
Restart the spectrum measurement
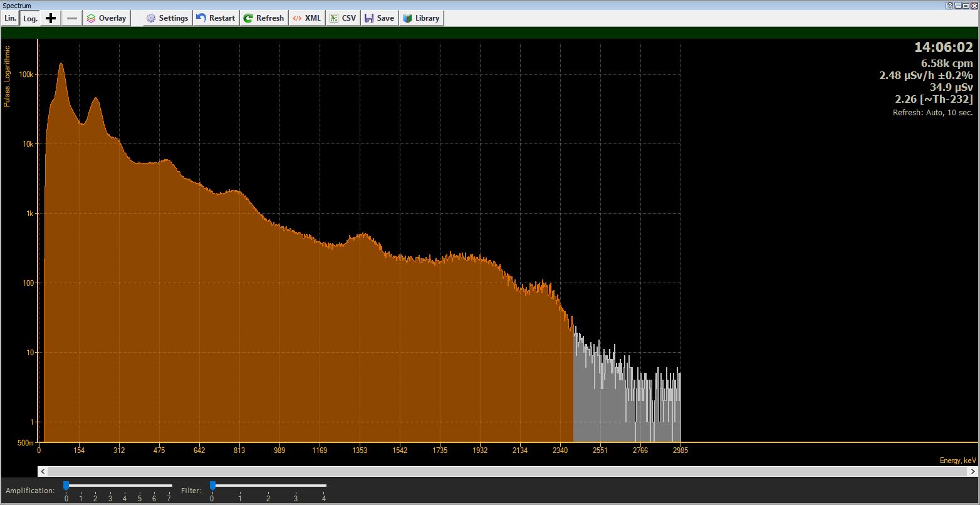215,18
